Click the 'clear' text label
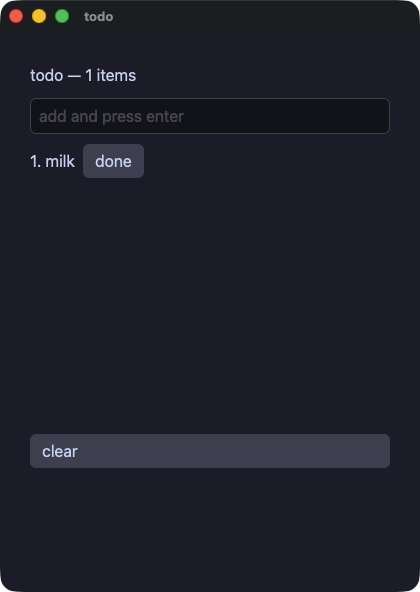420x592 pixels. [x=60, y=452]
